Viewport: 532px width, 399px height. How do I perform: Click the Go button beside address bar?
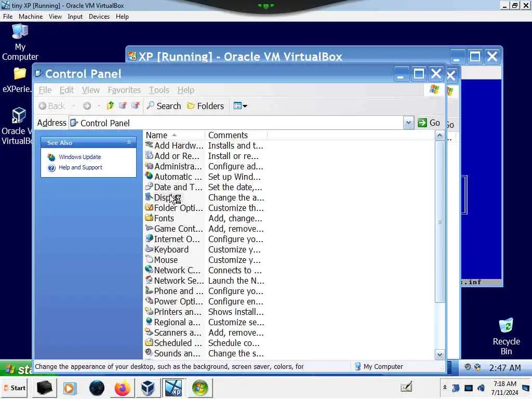[x=429, y=123]
